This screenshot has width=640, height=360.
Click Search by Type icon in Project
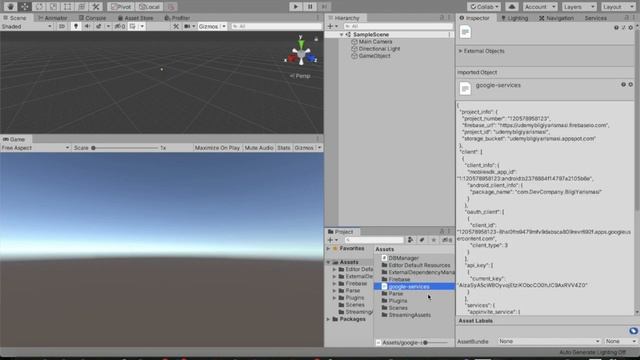[x=410, y=240]
